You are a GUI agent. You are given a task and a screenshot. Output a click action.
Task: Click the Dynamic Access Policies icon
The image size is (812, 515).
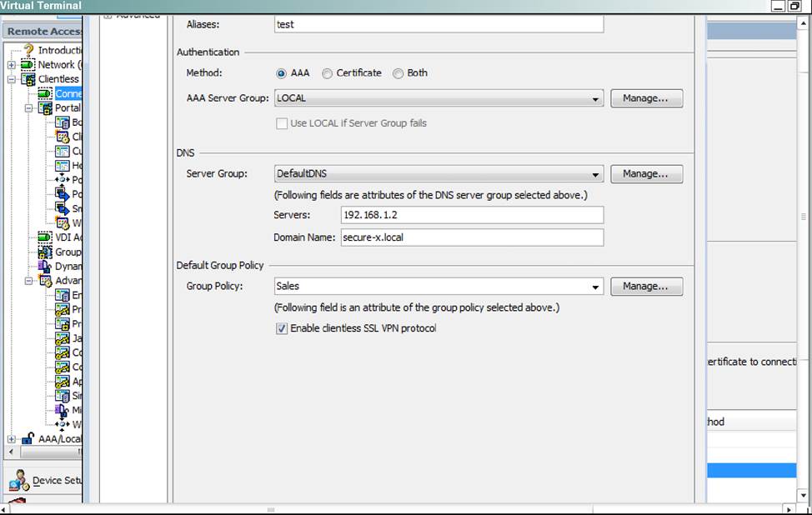tap(45, 266)
